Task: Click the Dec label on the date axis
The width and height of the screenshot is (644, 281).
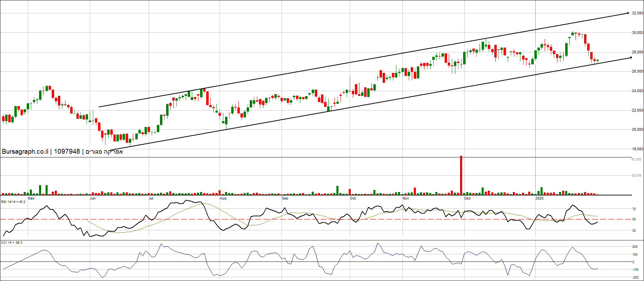Action: click(x=467, y=198)
